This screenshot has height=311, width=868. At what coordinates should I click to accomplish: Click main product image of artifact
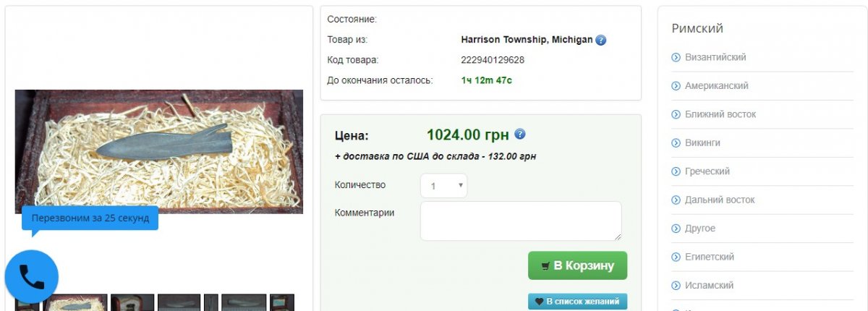tap(159, 151)
